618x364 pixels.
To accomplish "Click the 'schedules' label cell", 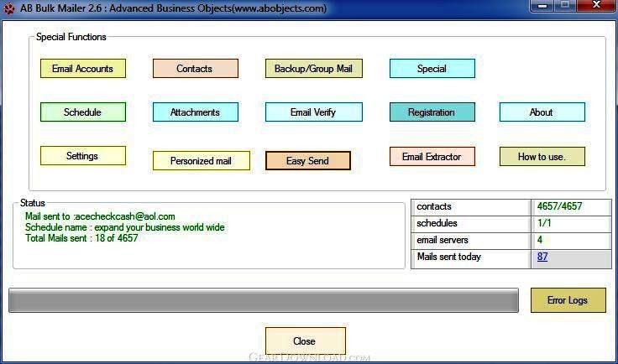I will point(471,223).
